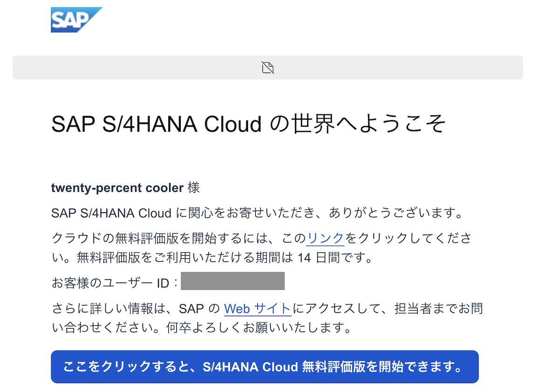Click the ありがとうございます thank-you sentence
The height and width of the screenshot is (392, 535).
(396, 213)
